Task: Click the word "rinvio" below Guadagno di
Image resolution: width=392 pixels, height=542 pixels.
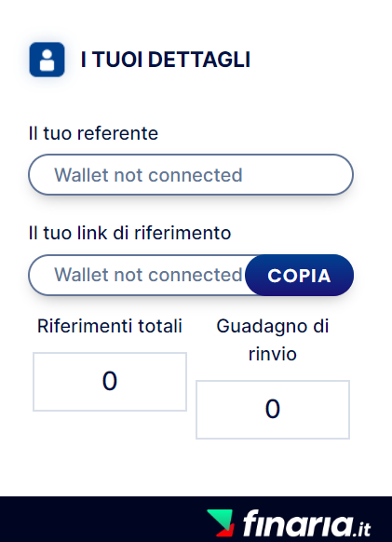Action: (273, 354)
